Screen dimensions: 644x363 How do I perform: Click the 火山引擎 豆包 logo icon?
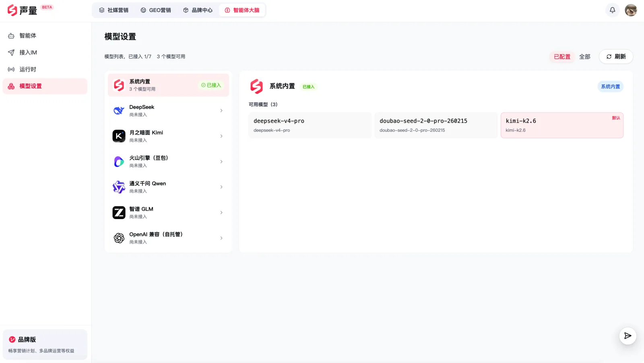(x=119, y=162)
